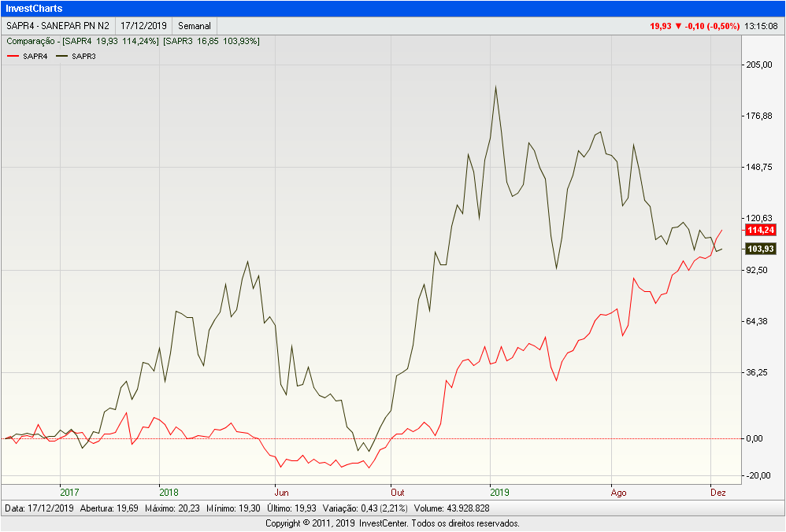Click the Comparação header text

click(31, 41)
